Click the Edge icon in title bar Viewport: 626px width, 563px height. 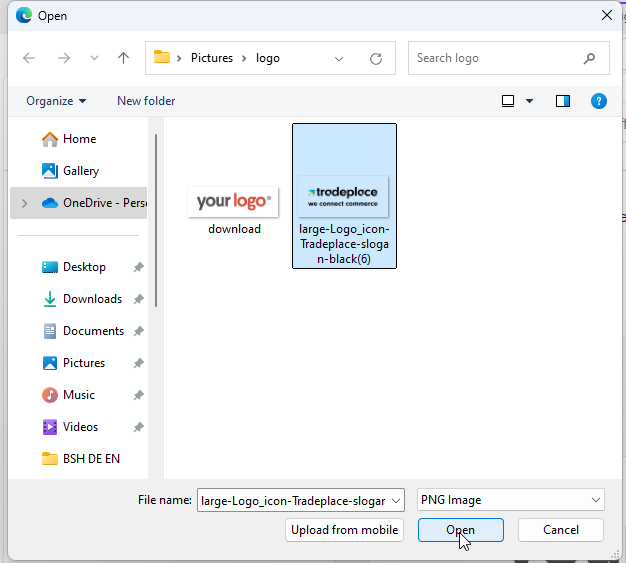pyautogui.click(x=24, y=16)
